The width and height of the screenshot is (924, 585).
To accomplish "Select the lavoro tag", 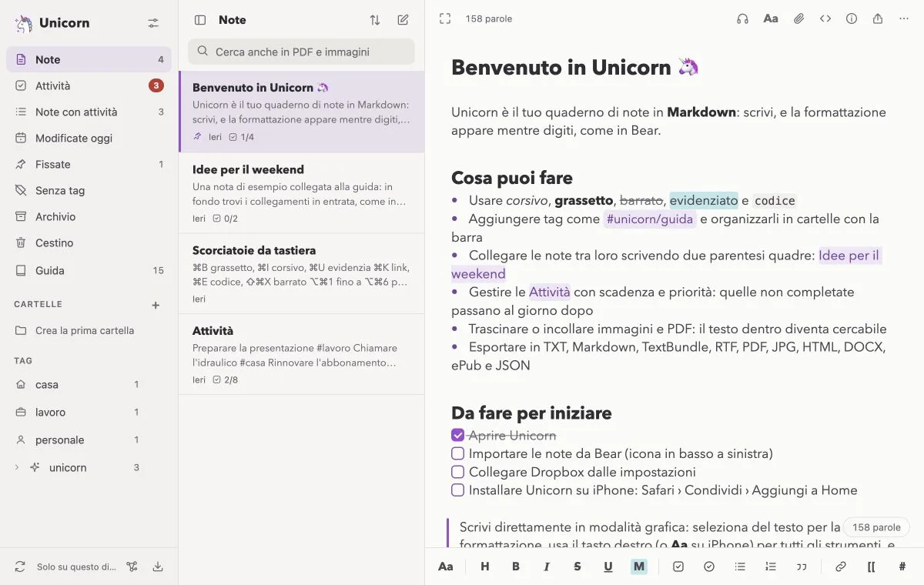I will click(x=89, y=412).
